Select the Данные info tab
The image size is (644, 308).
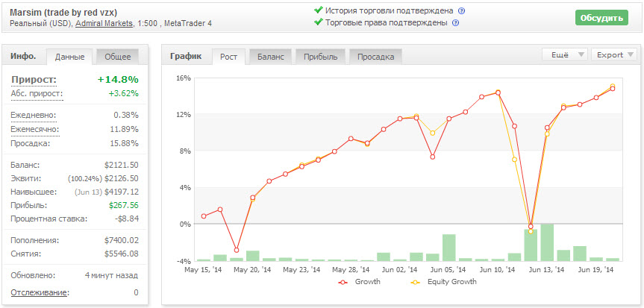coord(70,57)
